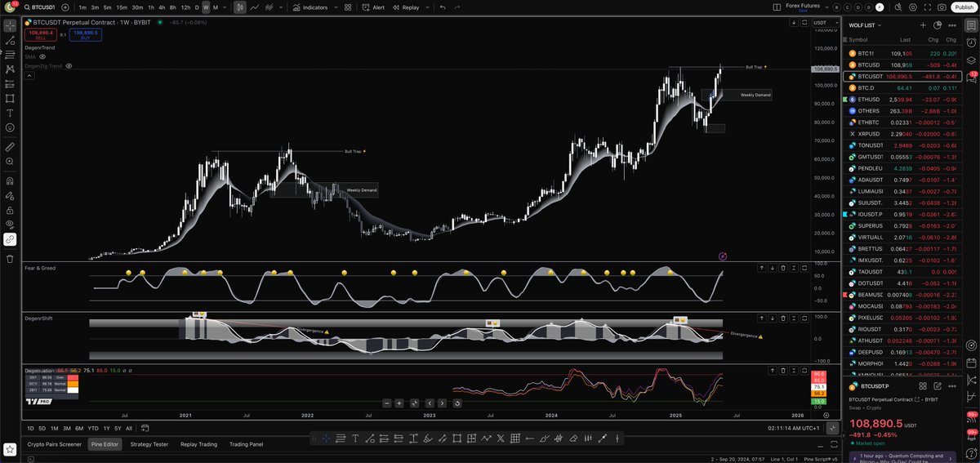The height and width of the screenshot is (463, 980).
Task: Delete the DegenrShift pane
Action: pos(783,318)
